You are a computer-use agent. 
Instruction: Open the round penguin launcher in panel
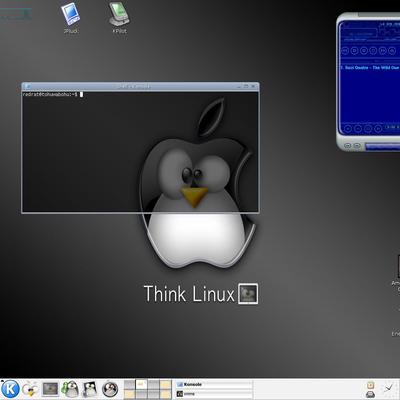click(110, 389)
